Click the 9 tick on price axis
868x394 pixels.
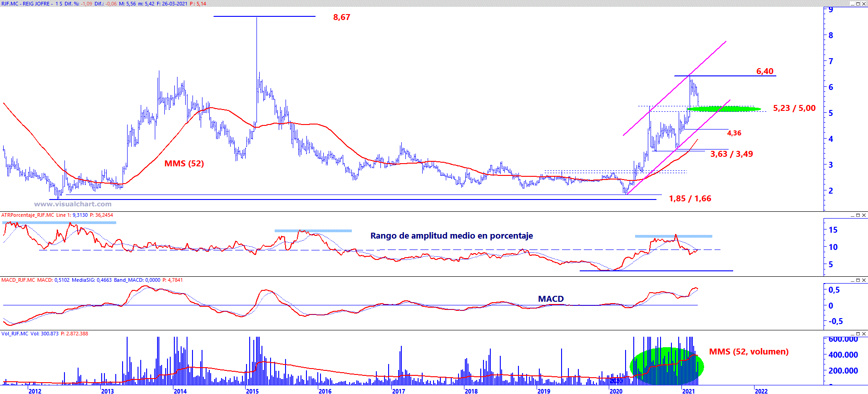pos(831,10)
